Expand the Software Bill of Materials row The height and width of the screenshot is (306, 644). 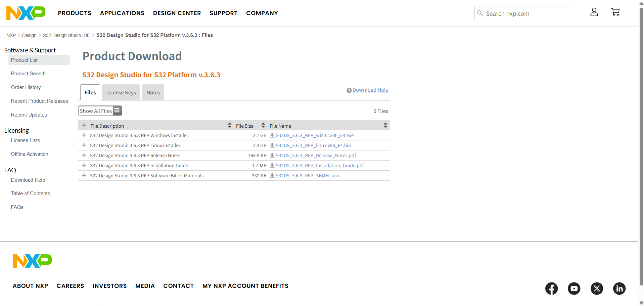[84, 175]
